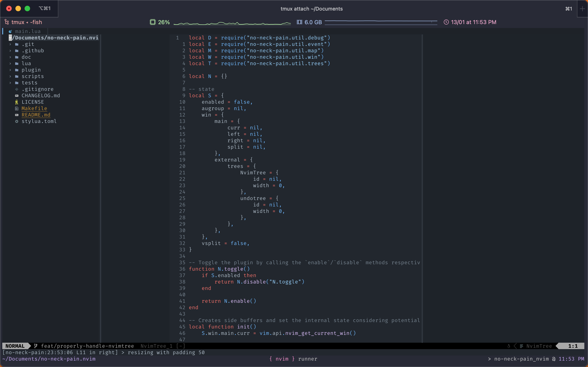Expand the lua directory
Image resolution: width=588 pixels, height=367 pixels.
(x=10, y=63)
